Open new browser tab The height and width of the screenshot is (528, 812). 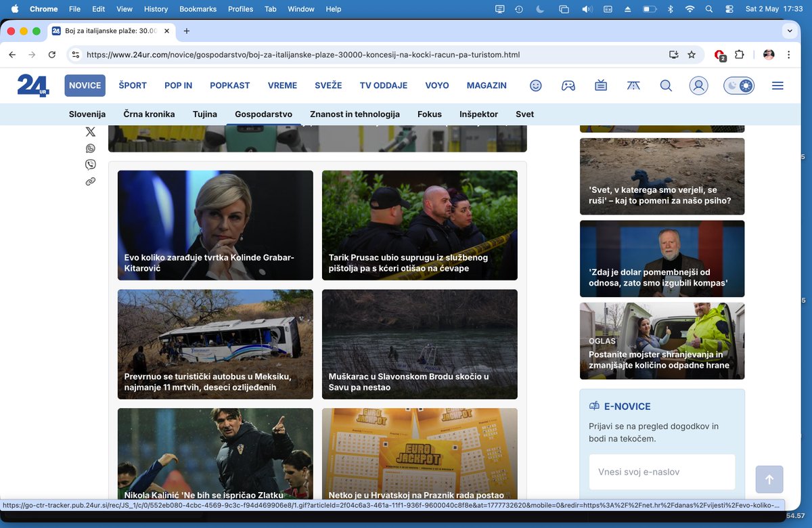(187, 30)
